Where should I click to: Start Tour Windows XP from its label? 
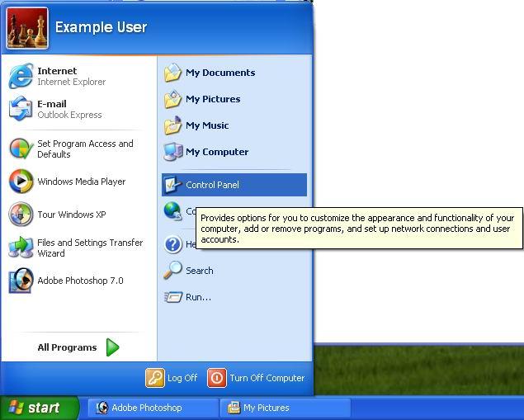[x=72, y=215]
